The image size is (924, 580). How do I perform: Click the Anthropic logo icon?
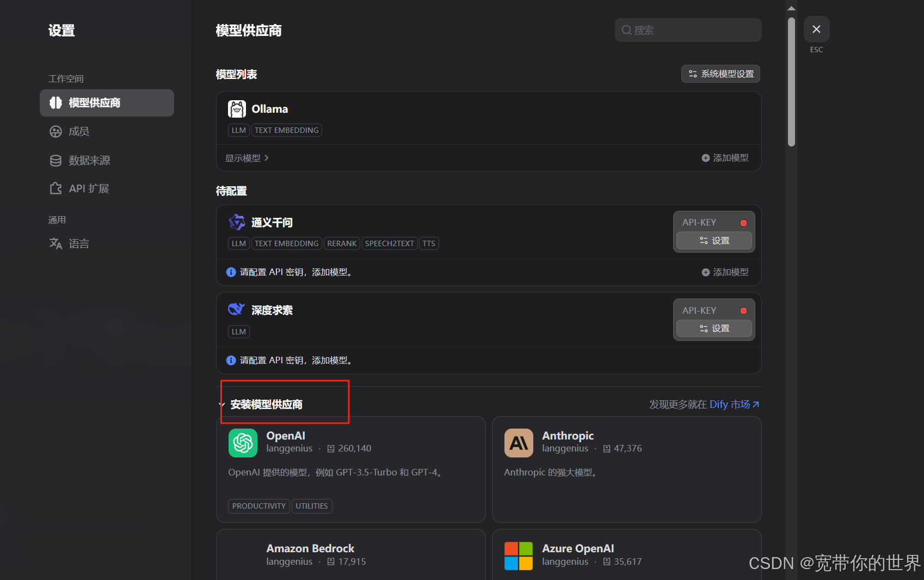tap(519, 443)
